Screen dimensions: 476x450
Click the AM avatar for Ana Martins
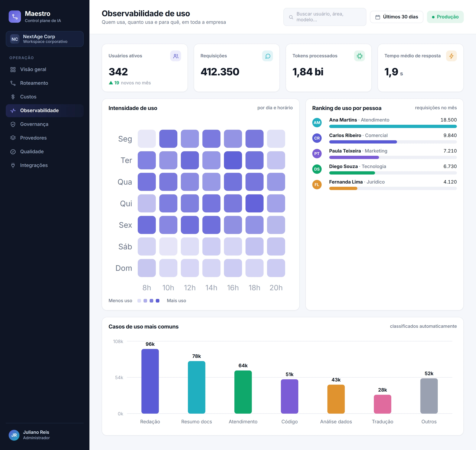(317, 123)
